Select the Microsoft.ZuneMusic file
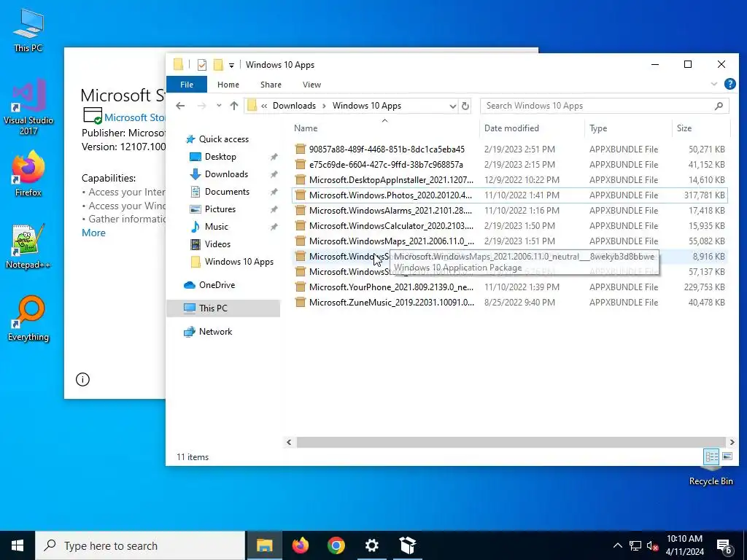Viewport: 747px width, 560px height. [509, 302]
